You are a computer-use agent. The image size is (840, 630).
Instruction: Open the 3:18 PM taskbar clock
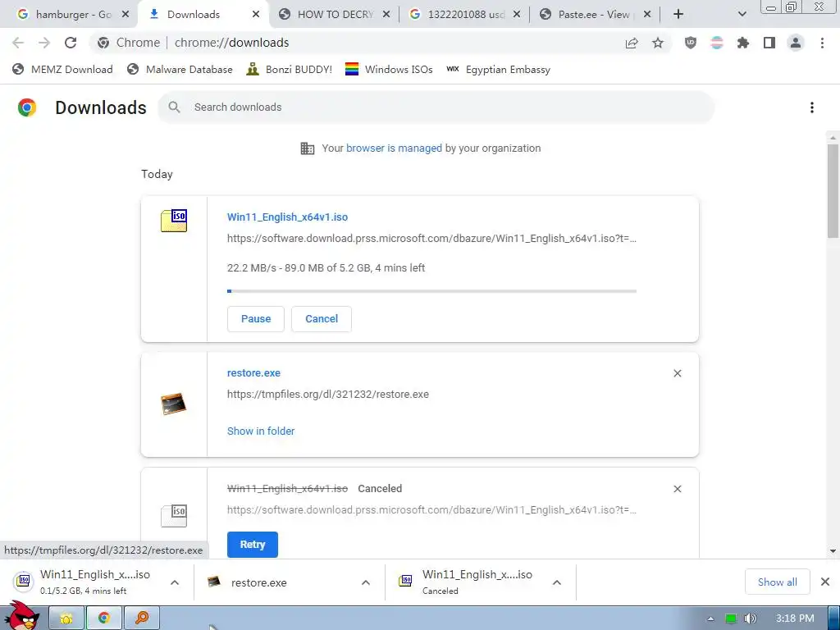[x=795, y=619]
